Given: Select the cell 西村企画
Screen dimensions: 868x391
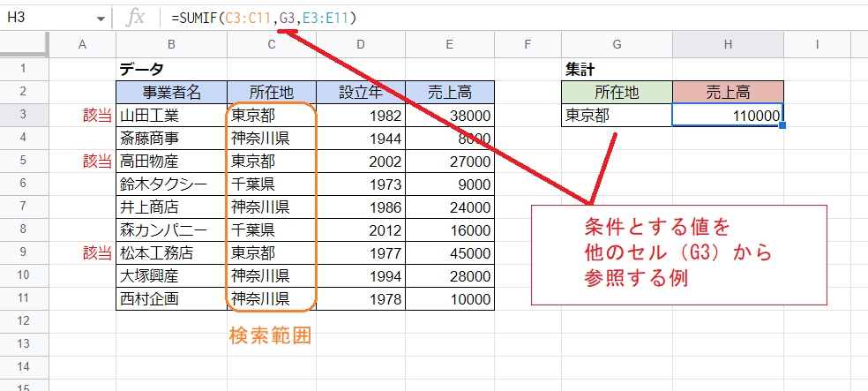Looking at the screenshot, I should [172, 299].
